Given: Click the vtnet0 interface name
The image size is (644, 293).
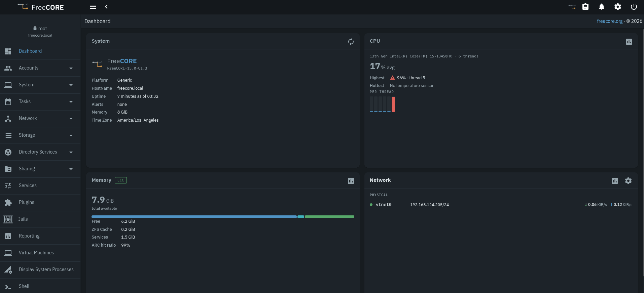Looking at the screenshot, I should [x=384, y=205].
